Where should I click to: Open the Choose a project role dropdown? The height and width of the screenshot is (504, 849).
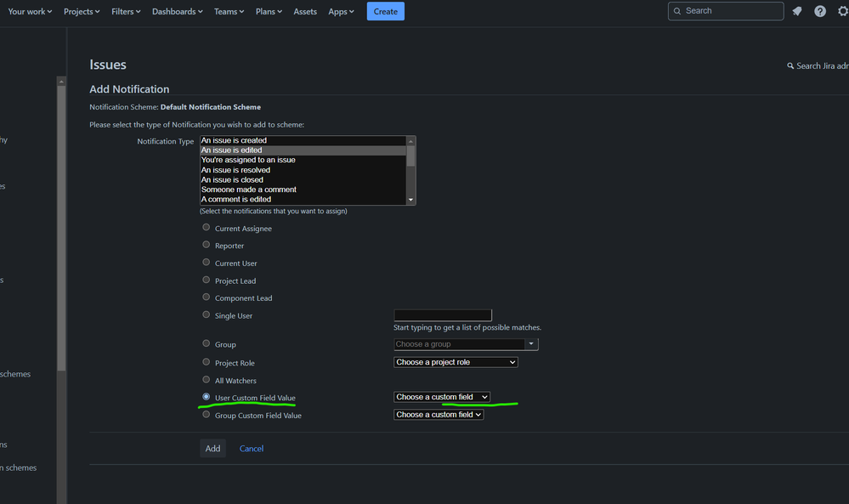click(x=456, y=362)
